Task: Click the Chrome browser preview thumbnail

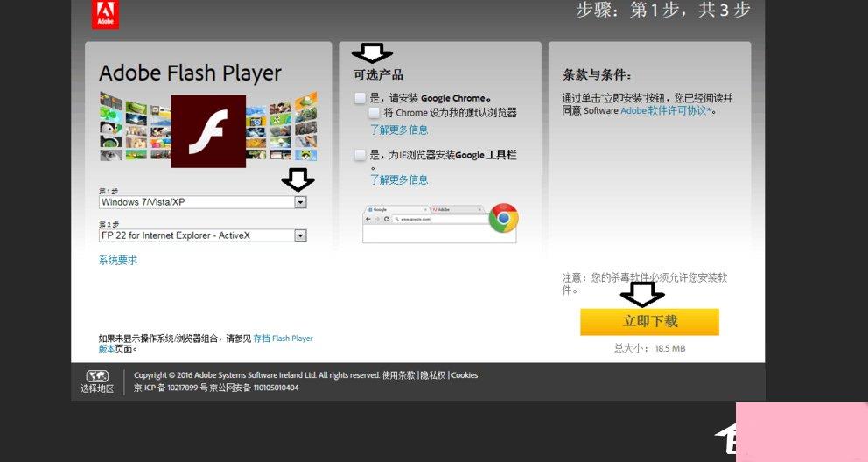Action: (x=439, y=224)
